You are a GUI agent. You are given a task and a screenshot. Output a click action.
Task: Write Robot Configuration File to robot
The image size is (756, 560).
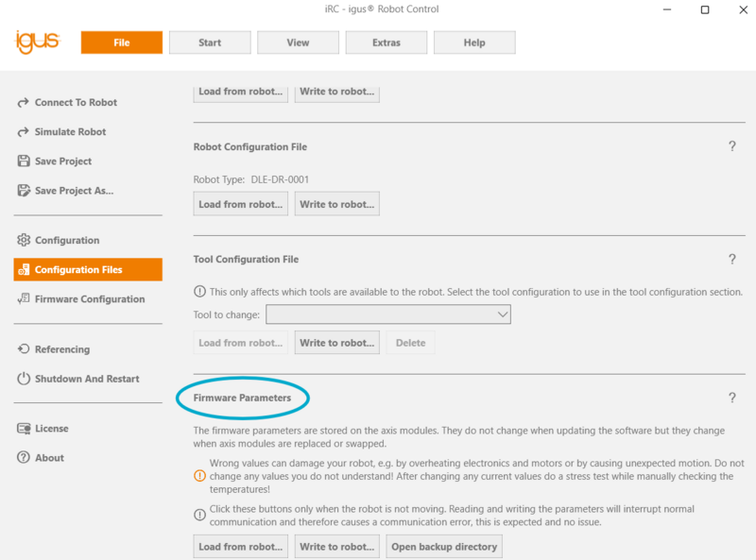(337, 204)
